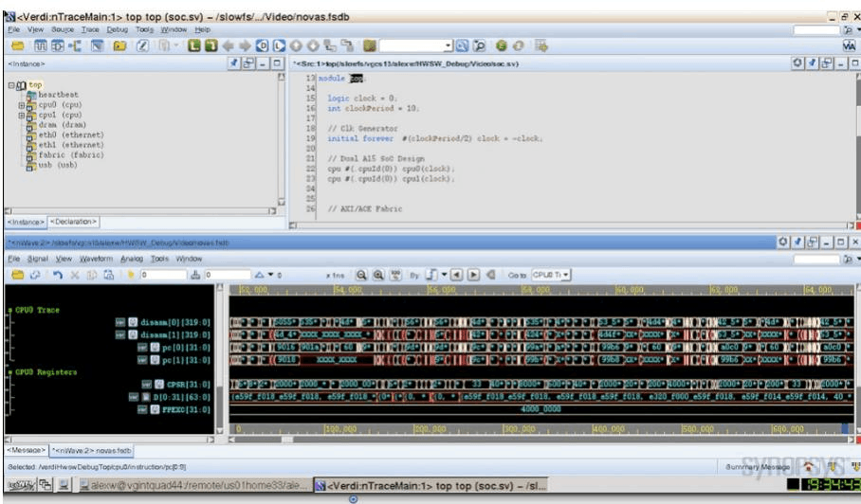This screenshot has height=504, width=861.
Task: Click the zoom out magnifier in nWave toolbar
Action: (360, 275)
